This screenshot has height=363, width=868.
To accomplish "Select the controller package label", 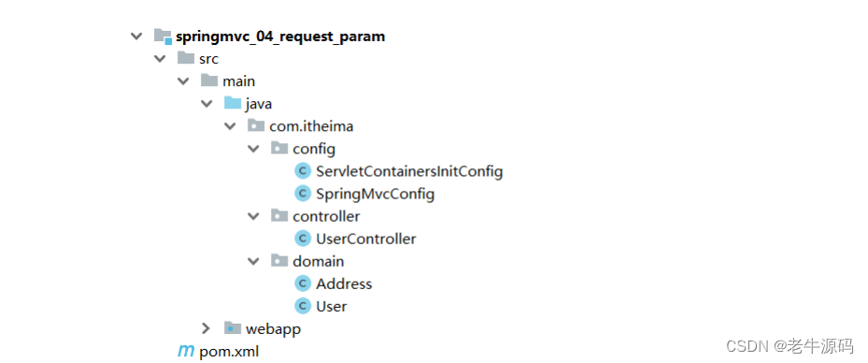I will pos(326,216).
